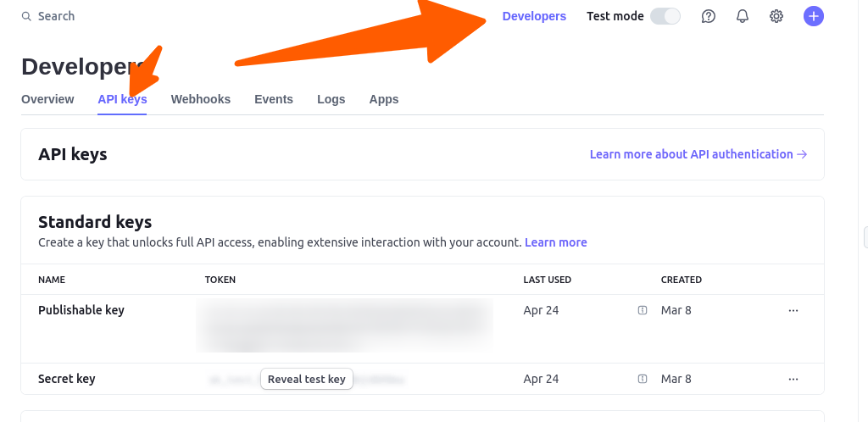Toggle the Test mode switch

(x=665, y=16)
